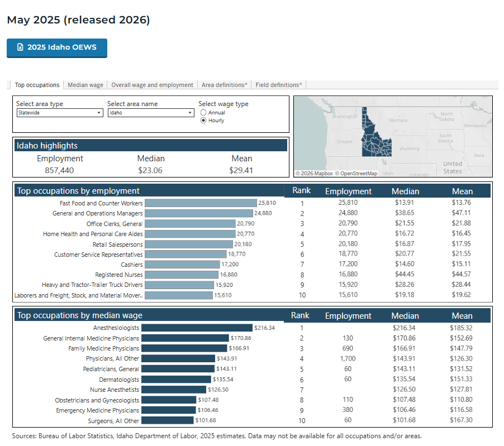Click the $216.34 bar value label
This screenshot has height=446, width=504.
point(264,328)
